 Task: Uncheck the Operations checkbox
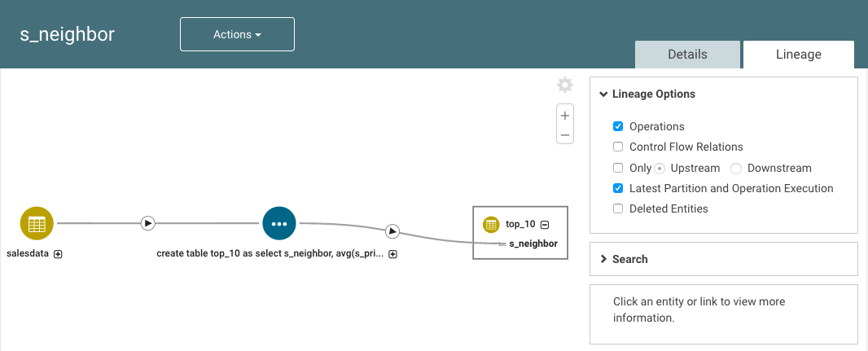pyautogui.click(x=618, y=126)
